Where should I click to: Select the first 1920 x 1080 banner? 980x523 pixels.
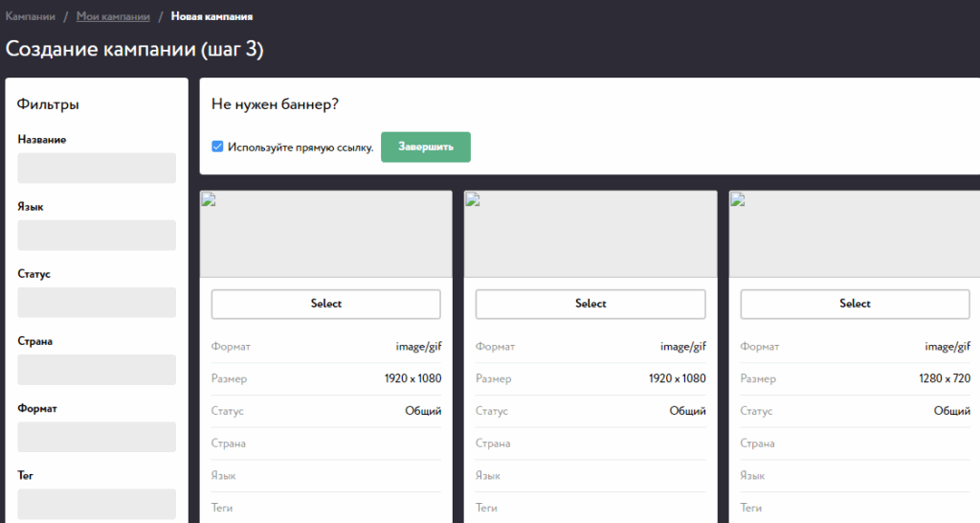pyautogui.click(x=325, y=304)
